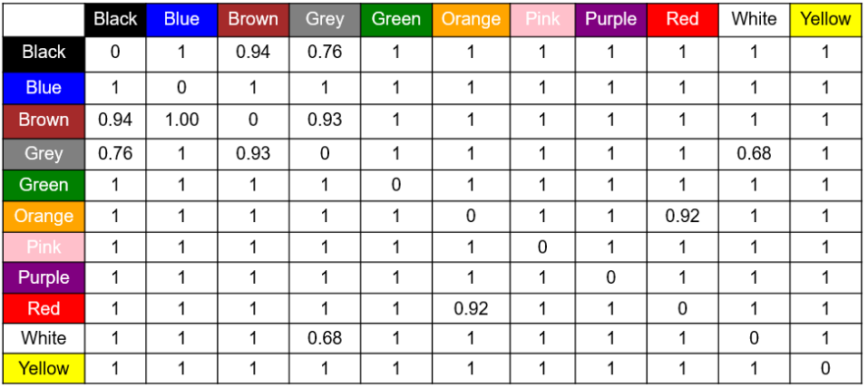Click the Black column header swatch

click(x=115, y=20)
